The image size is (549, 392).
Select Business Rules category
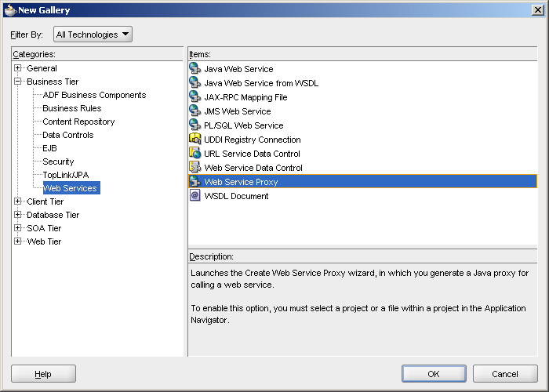pyautogui.click(x=72, y=108)
